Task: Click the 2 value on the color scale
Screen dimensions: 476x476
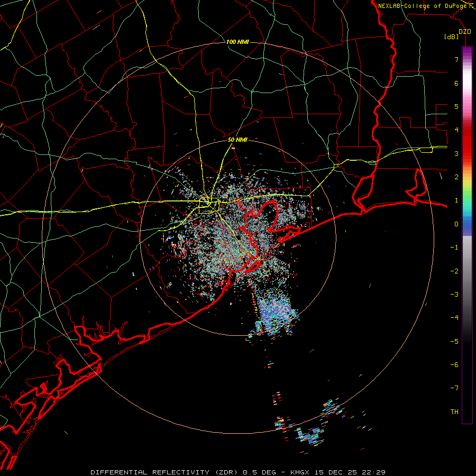Action: point(456,177)
